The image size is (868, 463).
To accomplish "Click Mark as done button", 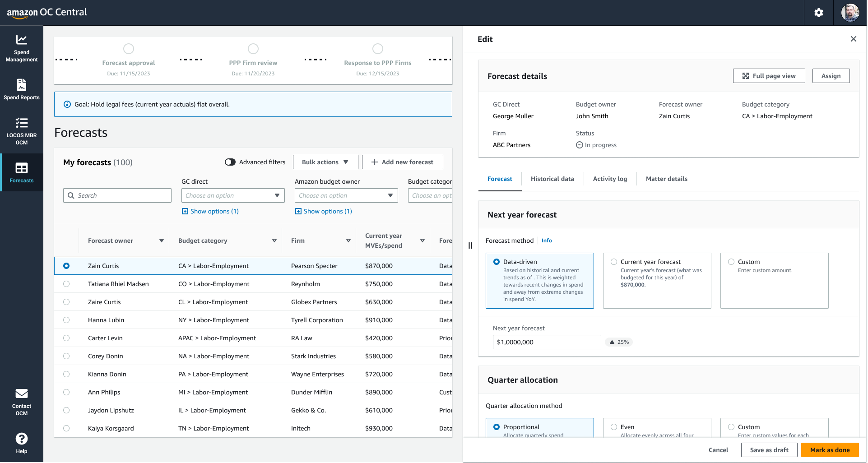I will 830,450.
